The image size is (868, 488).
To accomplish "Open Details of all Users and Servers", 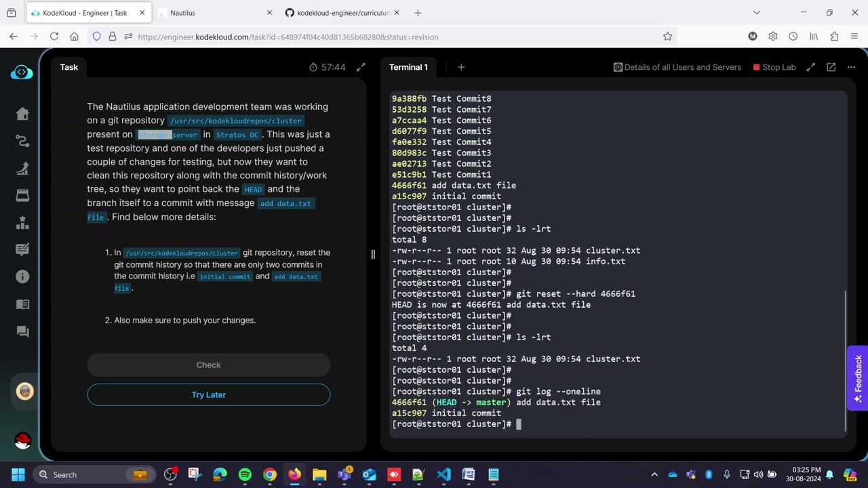I will (x=677, y=67).
